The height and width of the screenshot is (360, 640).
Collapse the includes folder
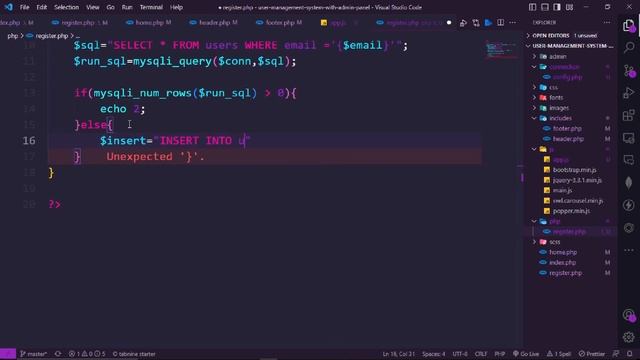tap(571, 118)
